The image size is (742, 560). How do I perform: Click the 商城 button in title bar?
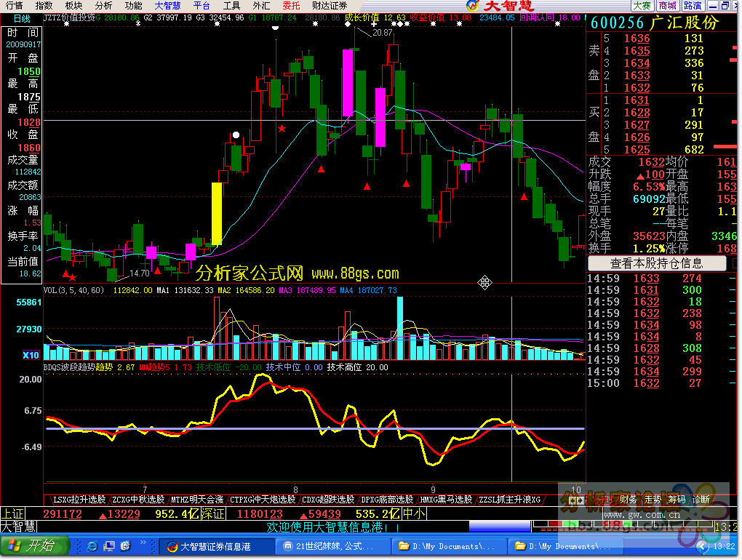click(668, 6)
